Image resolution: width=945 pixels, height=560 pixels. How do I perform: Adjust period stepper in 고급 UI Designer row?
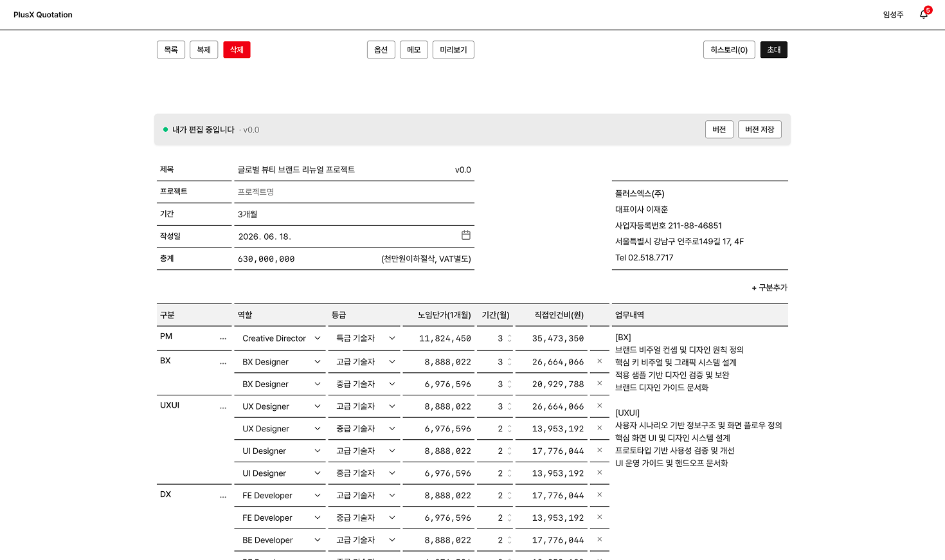510,451
